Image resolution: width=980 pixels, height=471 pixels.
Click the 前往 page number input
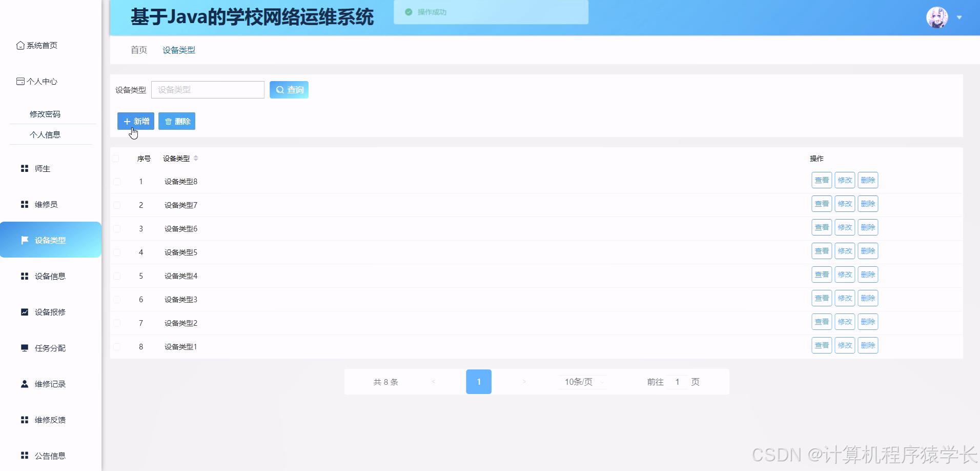click(678, 382)
